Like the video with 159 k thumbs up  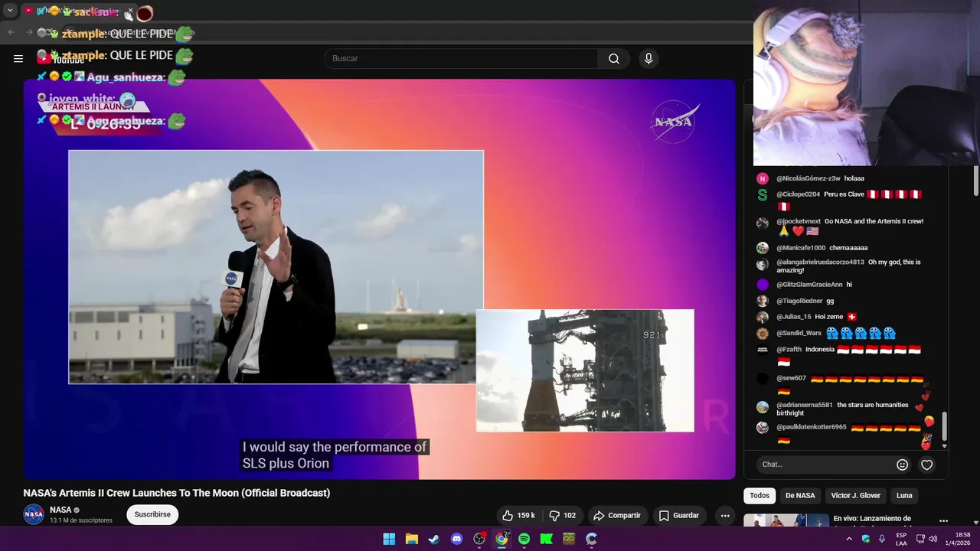tap(518, 516)
